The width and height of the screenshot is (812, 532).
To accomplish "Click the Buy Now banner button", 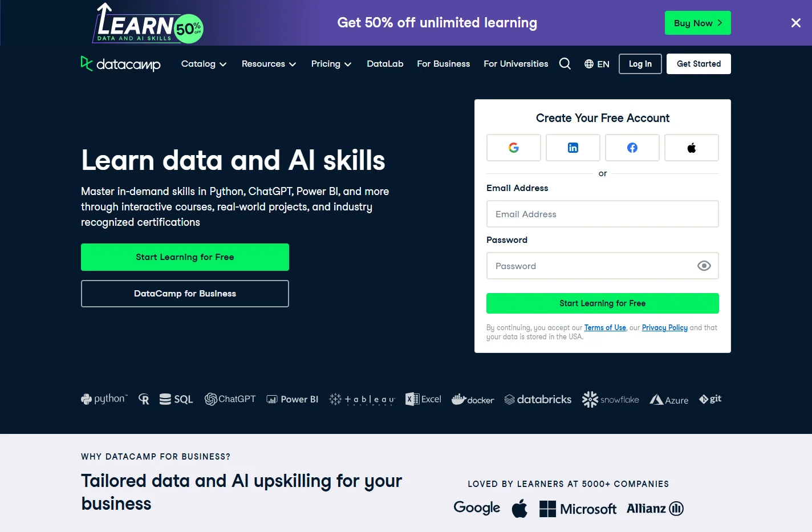I will [698, 23].
